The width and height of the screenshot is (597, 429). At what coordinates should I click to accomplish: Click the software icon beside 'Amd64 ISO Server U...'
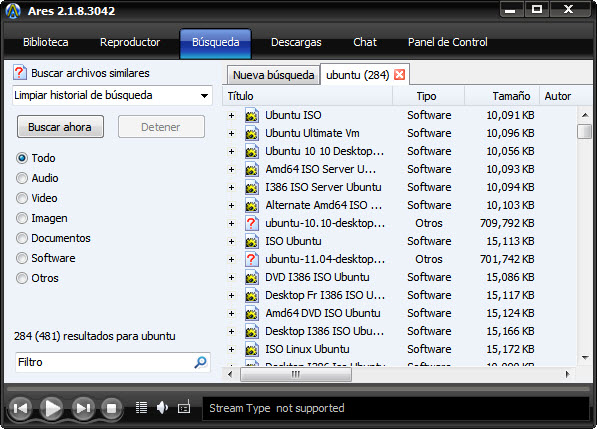click(252, 169)
